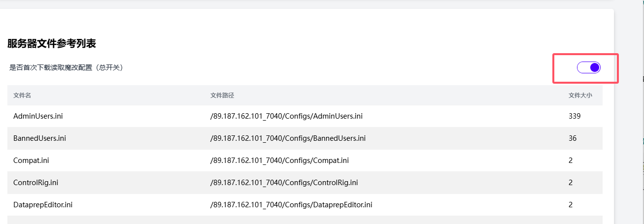Select the DataprepEditor.ini file name

pyautogui.click(x=43, y=204)
